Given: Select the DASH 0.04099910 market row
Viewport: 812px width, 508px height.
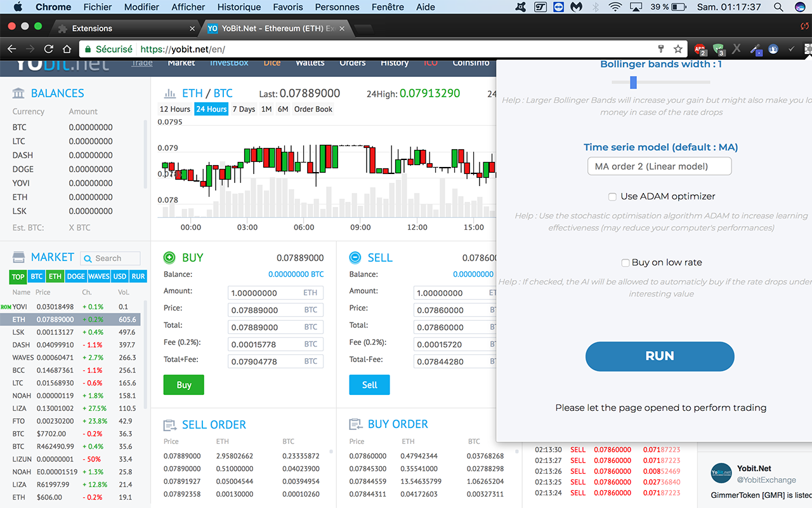Looking at the screenshot, I should point(70,345).
